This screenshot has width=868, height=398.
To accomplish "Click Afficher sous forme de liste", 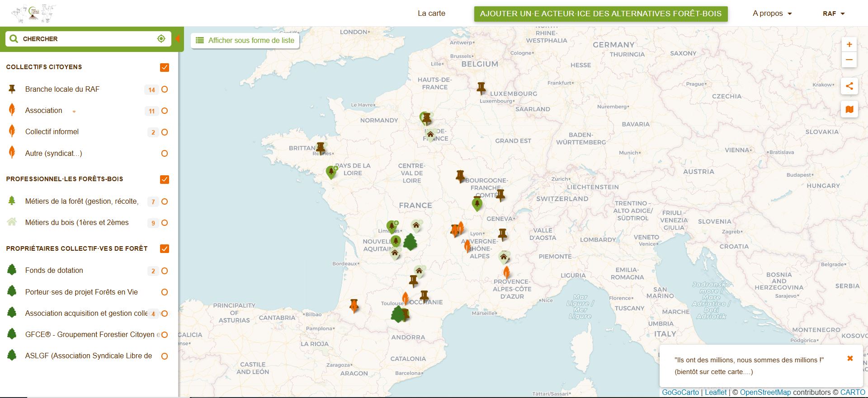I will (x=245, y=40).
